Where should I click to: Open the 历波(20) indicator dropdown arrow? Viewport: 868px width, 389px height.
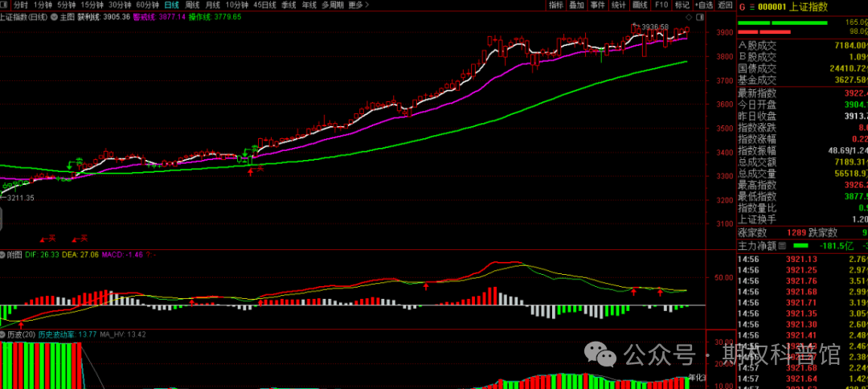click(x=4, y=335)
